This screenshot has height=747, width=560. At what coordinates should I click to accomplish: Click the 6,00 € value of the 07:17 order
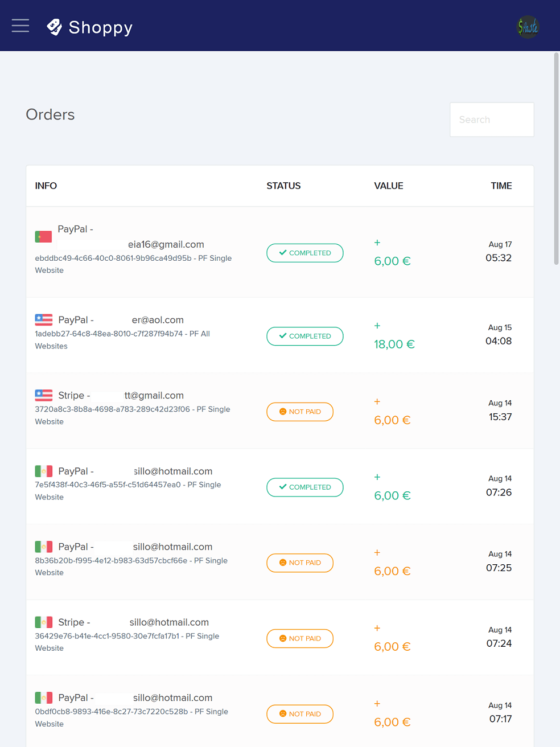[393, 723]
